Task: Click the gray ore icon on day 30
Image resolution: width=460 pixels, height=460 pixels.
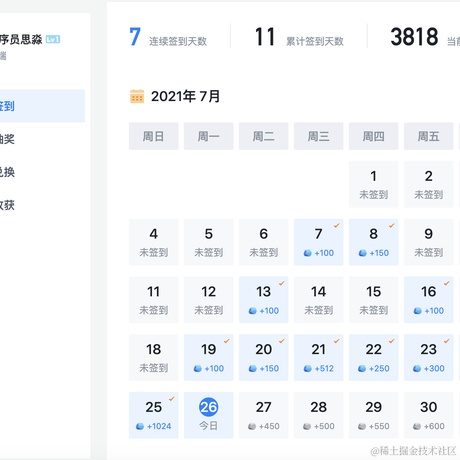Action: [x=417, y=426]
